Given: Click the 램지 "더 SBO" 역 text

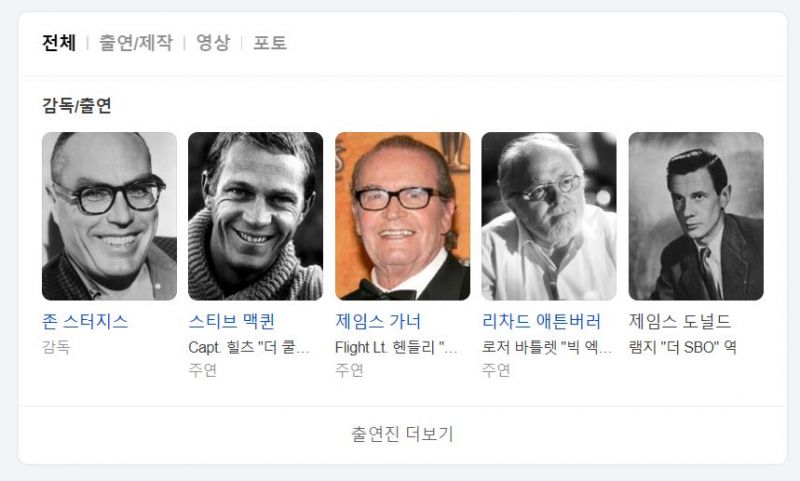Looking at the screenshot, I should [x=683, y=347].
